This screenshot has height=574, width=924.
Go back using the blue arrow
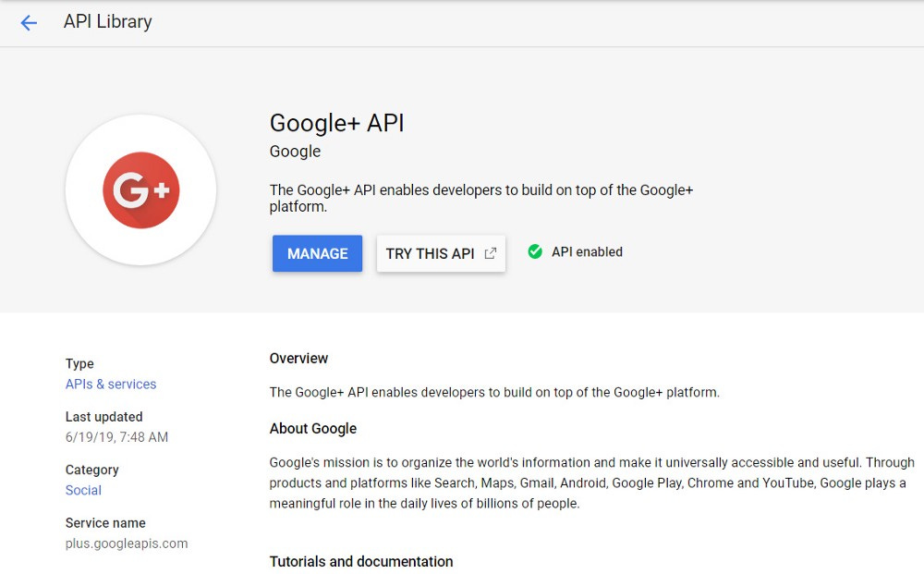(x=29, y=23)
